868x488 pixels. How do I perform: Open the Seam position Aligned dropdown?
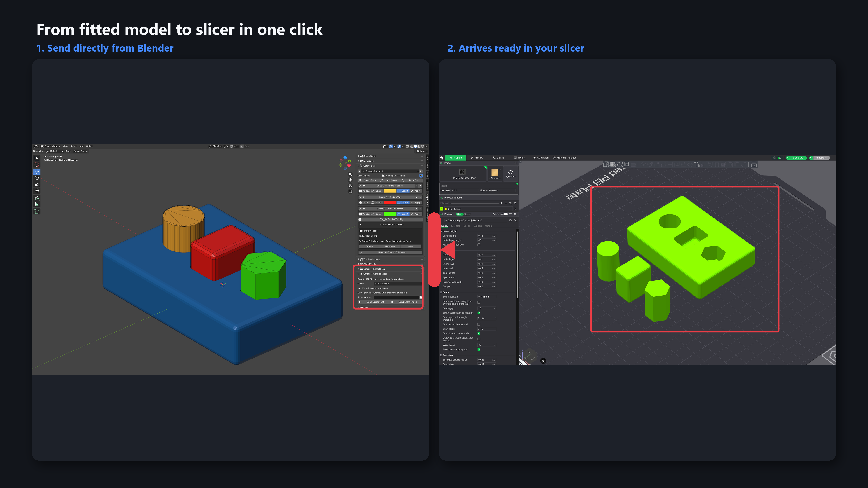click(487, 297)
